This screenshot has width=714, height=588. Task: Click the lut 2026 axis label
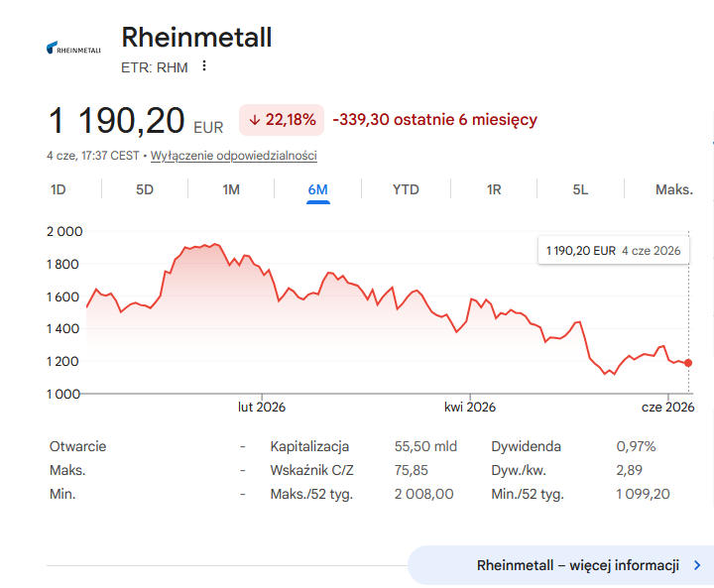[262, 408]
